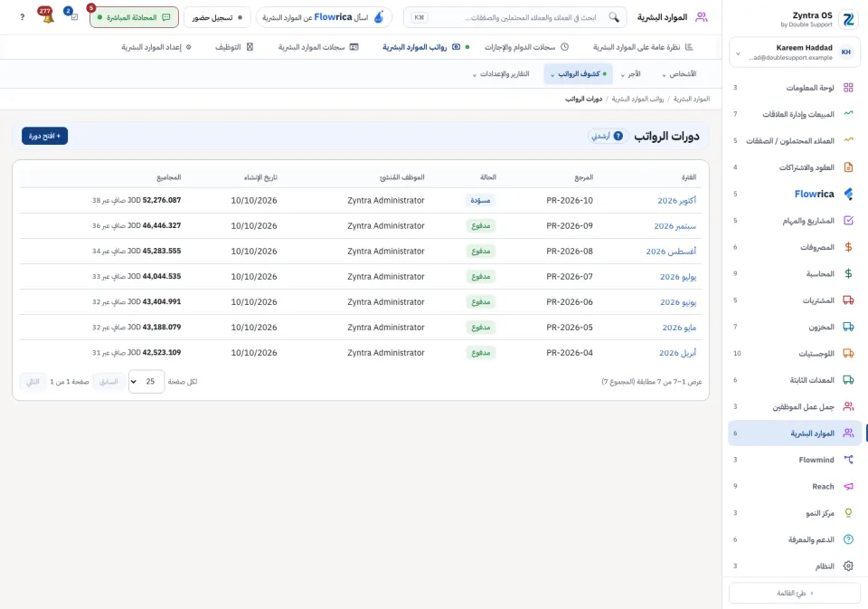Open the يونيو 2026 payroll period link
This screenshot has height=609, width=868.
(x=678, y=302)
